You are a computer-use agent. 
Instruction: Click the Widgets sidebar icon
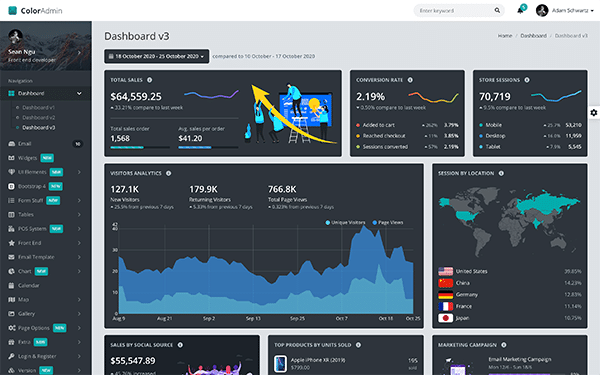click(x=11, y=158)
